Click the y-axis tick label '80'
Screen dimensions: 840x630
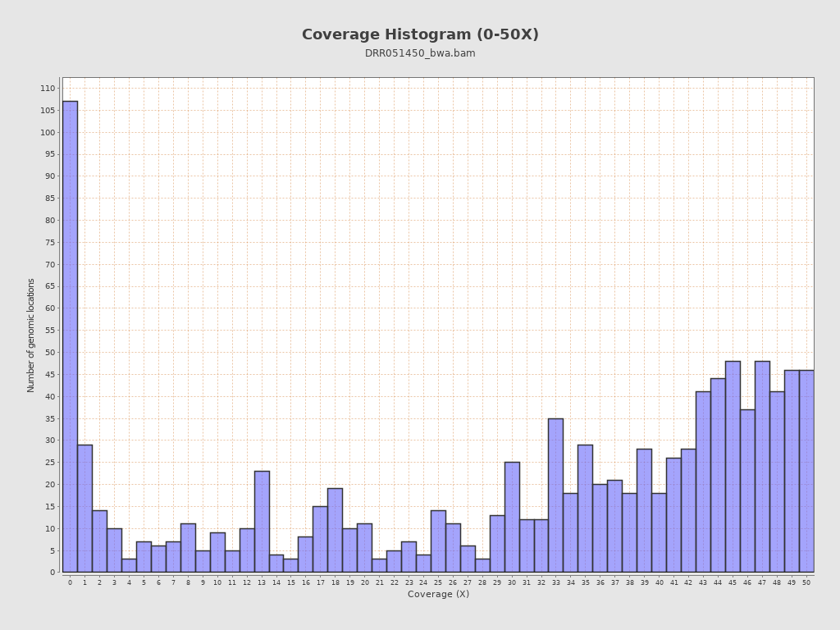click(50, 220)
